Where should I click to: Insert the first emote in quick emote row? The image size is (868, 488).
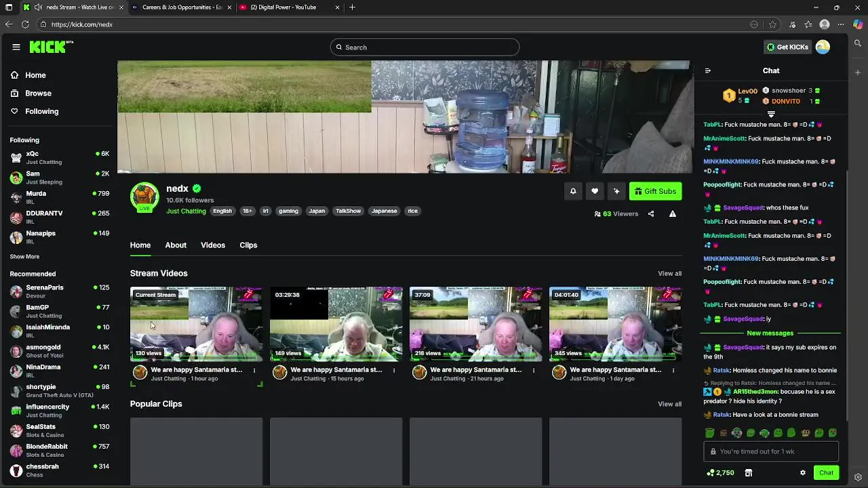pyautogui.click(x=709, y=433)
